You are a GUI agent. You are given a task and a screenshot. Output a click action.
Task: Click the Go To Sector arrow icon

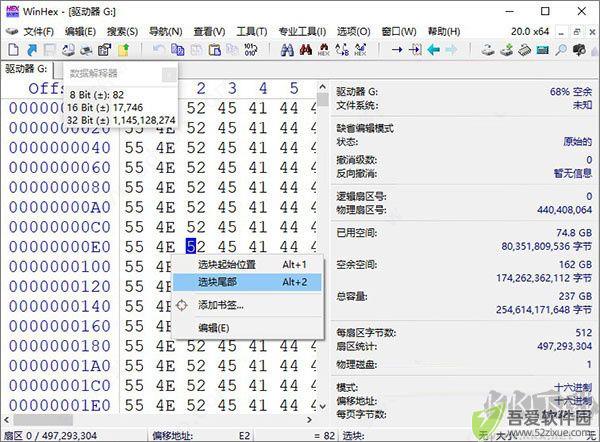tap(415, 50)
